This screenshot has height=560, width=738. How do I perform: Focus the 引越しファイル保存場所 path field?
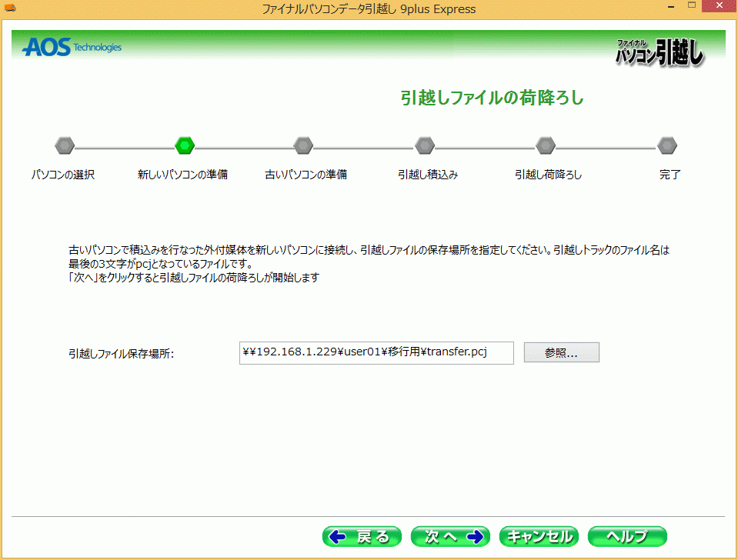coord(376,352)
